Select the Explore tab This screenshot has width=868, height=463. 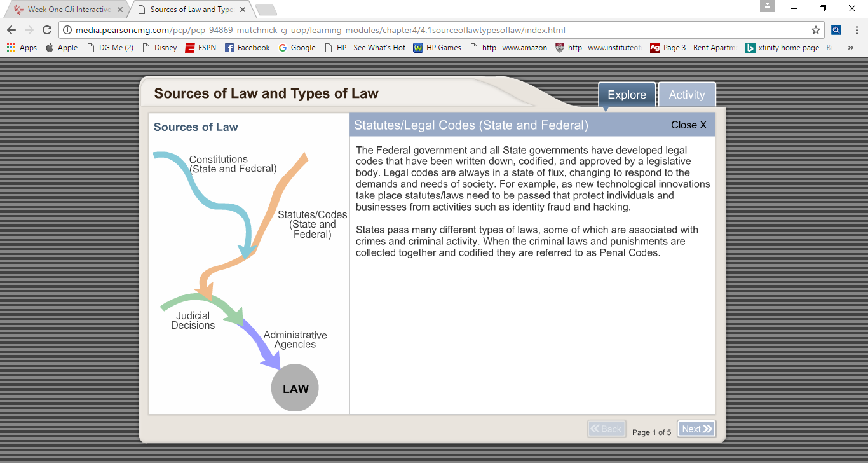click(x=627, y=95)
